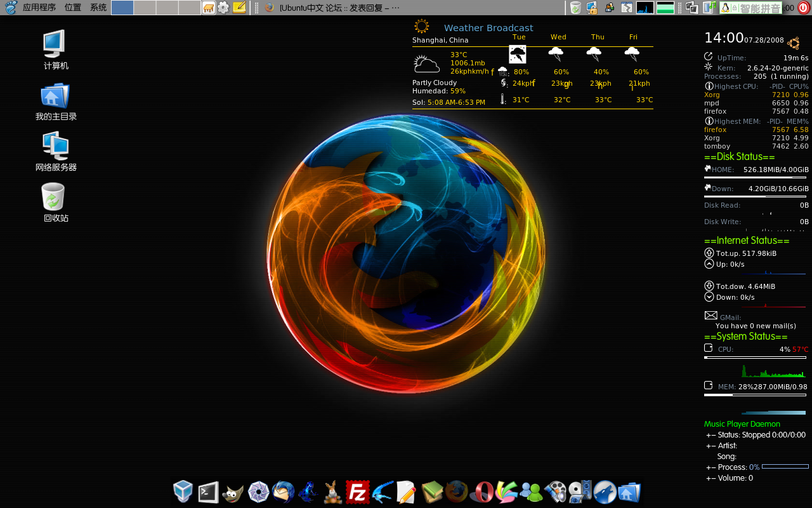812x508 pixels.
Task: Open the terminal from the dock
Action: tap(209, 491)
